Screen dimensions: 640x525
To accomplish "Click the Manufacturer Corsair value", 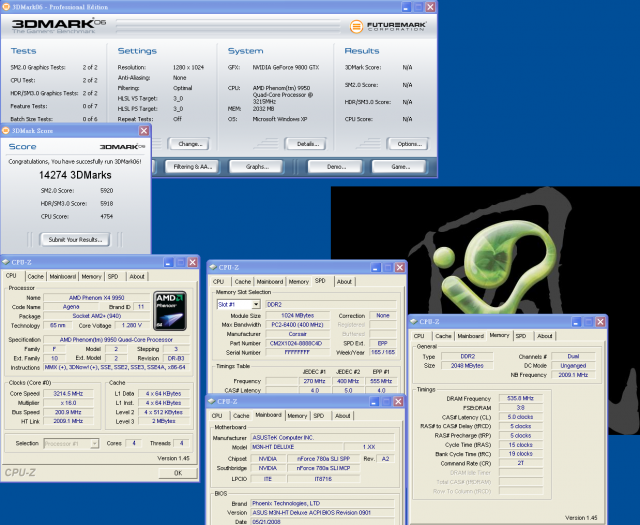I will [x=297, y=334].
